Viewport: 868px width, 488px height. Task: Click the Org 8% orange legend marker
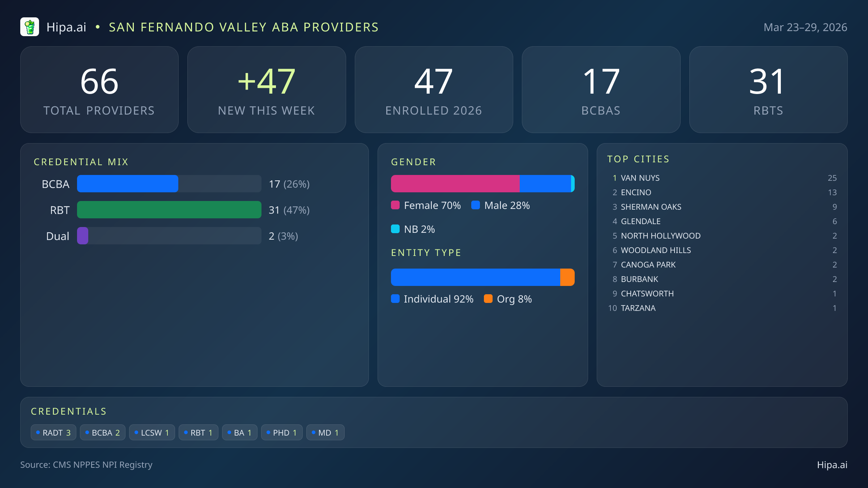(x=489, y=299)
